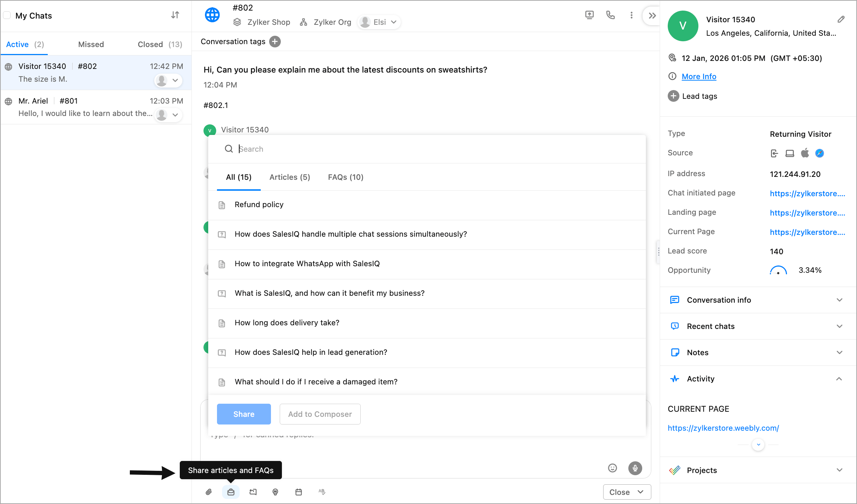Collapse the right panel with the double-arrow button
Image resolution: width=857 pixels, height=504 pixels.
[652, 15]
